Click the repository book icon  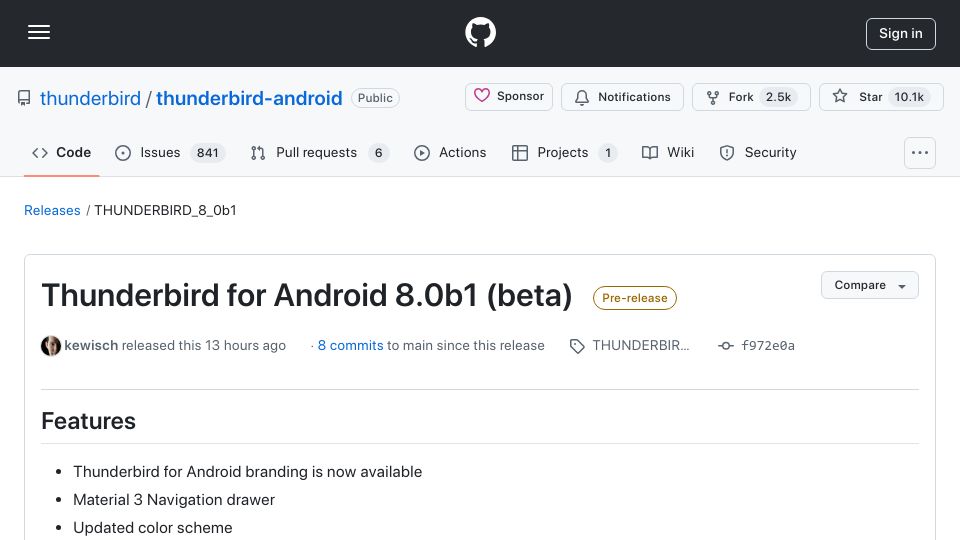(x=24, y=98)
